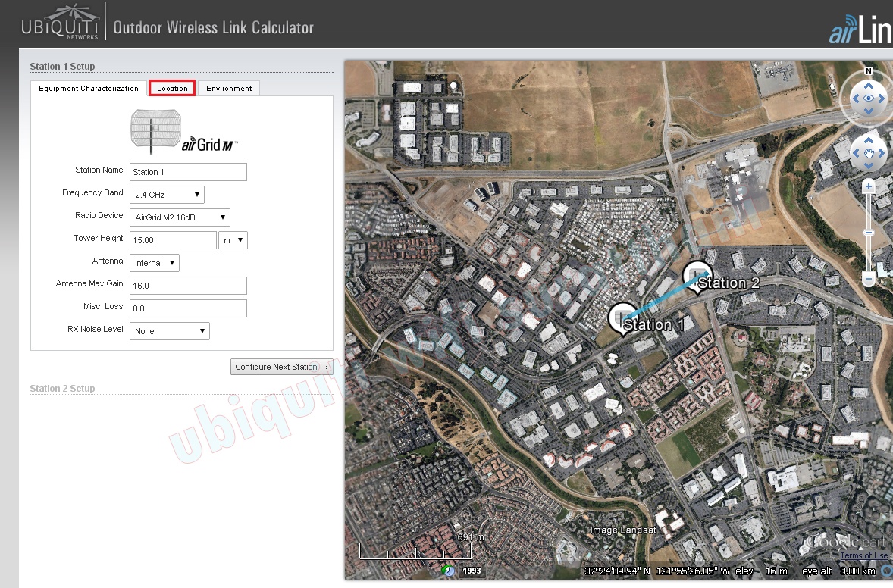This screenshot has width=893, height=588.
Task: Open the Frequency Band dropdown
Action: [167, 195]
